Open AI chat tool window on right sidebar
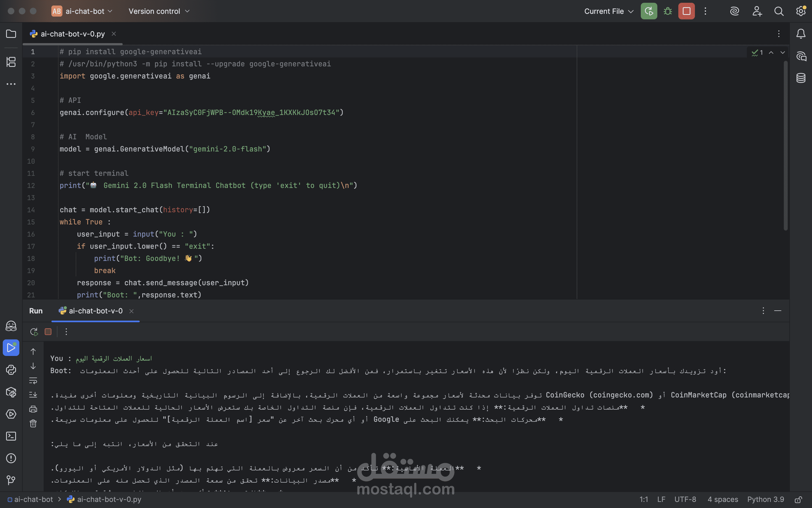812x508 pixels. 801,56
